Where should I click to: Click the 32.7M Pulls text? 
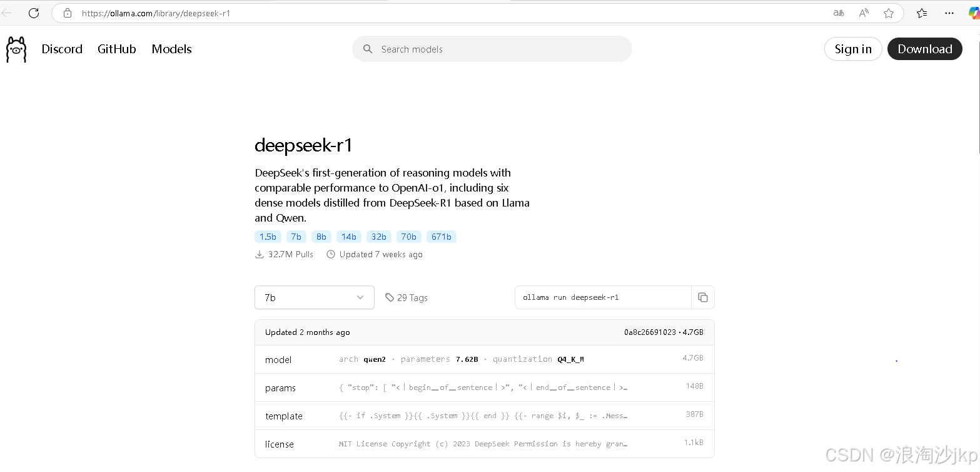(291, 254)
